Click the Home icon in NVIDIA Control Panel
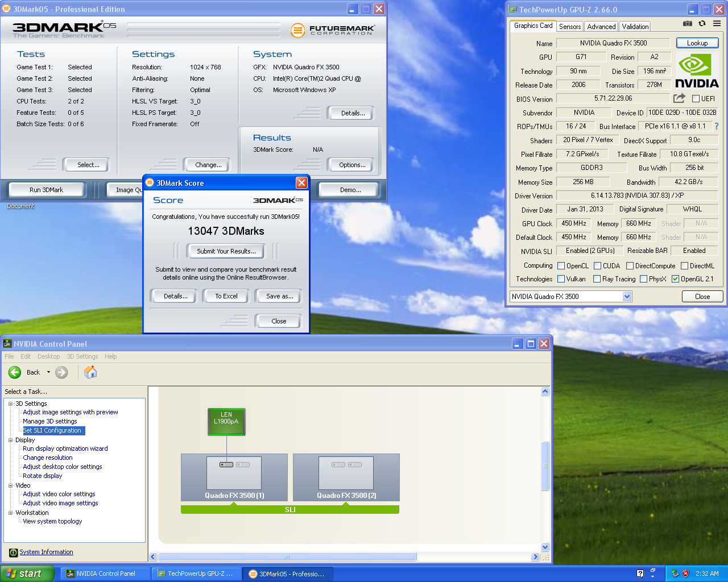Image resolution: width=728 pixels, height=582 pixels. tap(90, 372)
